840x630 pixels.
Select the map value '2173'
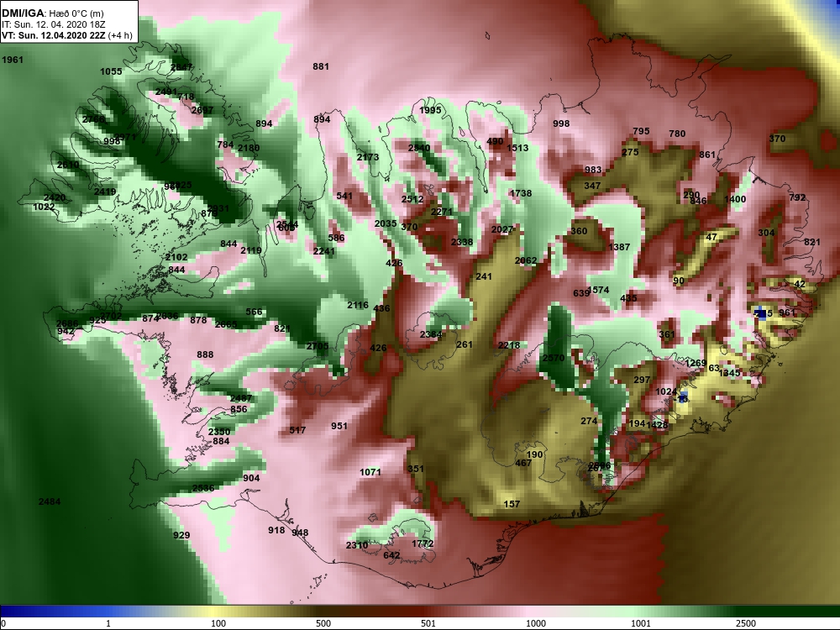(368, 157)
